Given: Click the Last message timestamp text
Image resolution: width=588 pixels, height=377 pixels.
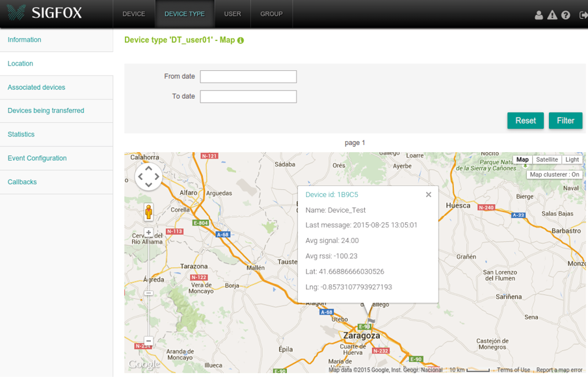Looking at the screenshot, I should (x=361, y=226).
